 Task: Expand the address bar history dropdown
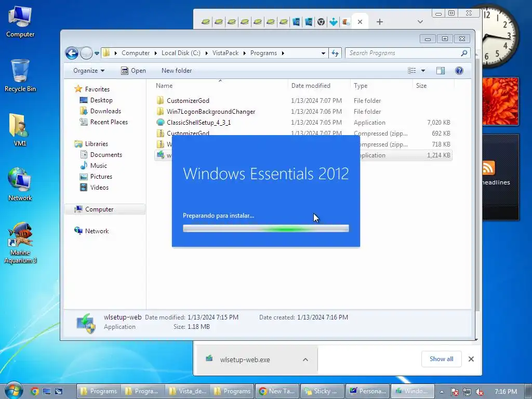tap(323, 53)
